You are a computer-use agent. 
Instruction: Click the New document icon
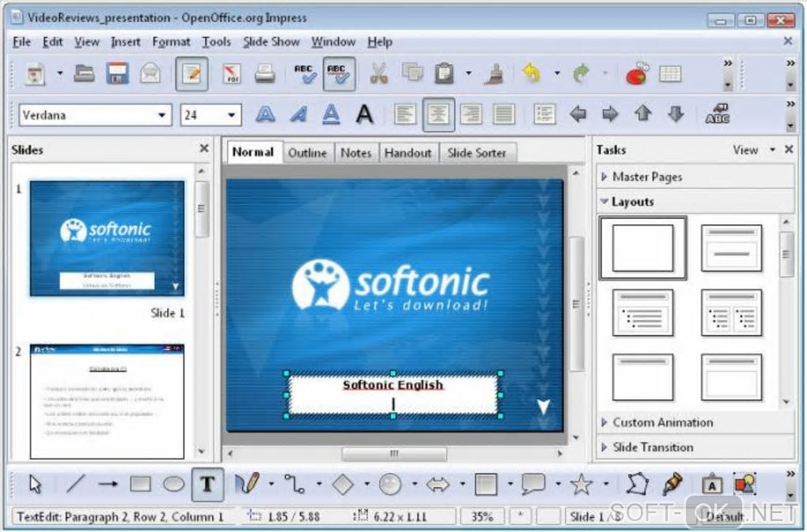(x=35, y=74)
